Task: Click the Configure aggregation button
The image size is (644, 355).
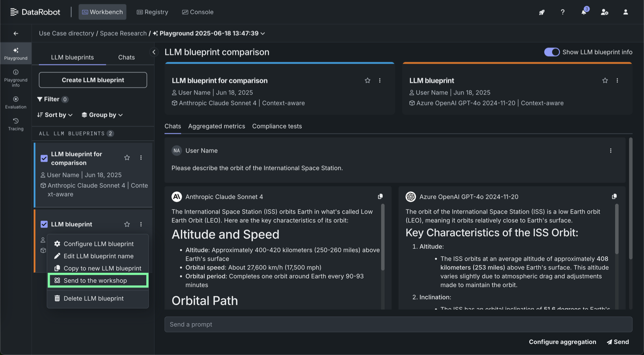Action: [x=562, y=342]
